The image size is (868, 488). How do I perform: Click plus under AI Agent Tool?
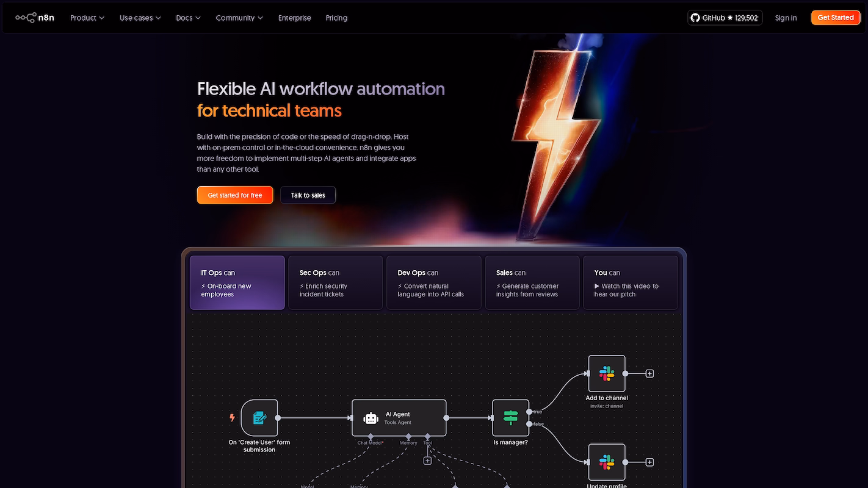click(x=427, y=461)
